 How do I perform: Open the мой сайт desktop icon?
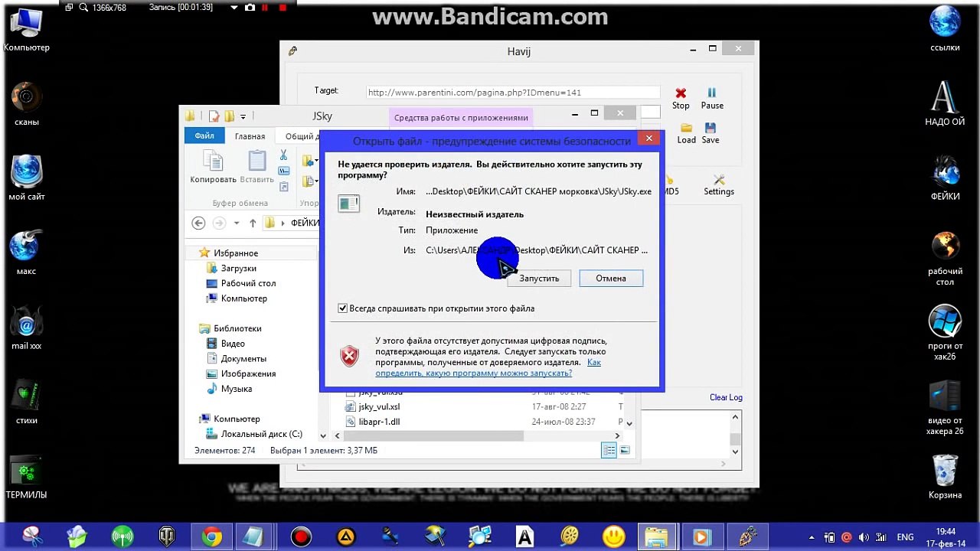pos(27,178)
